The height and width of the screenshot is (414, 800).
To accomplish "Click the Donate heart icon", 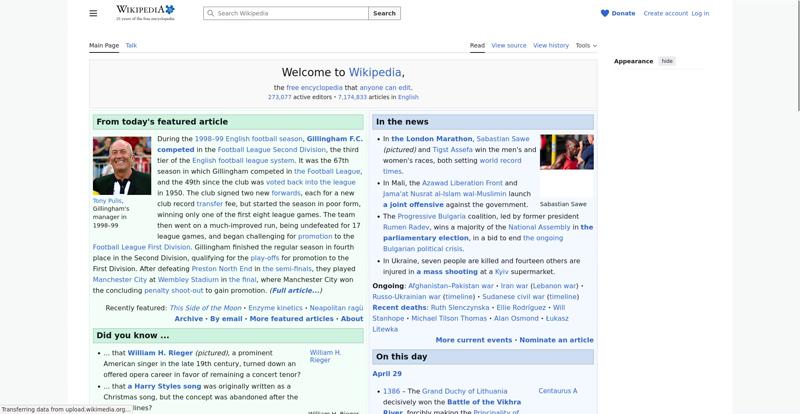I will pos(605,14).
